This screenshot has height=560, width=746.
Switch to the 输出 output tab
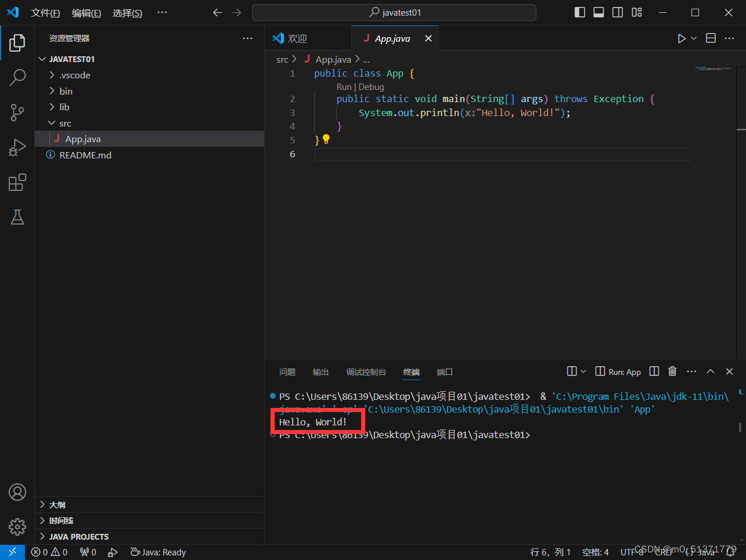(320, 372)
